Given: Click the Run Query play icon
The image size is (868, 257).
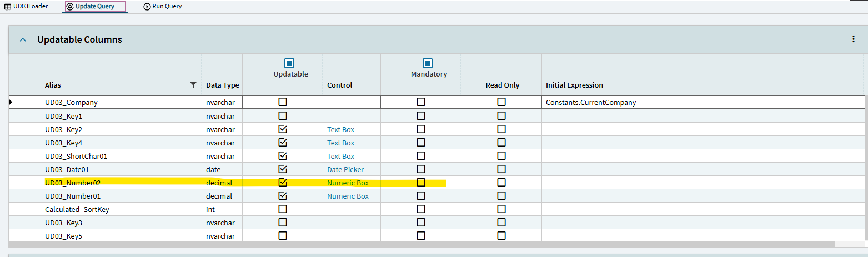Looking at the screenshot, I should [x=147, y=7].
